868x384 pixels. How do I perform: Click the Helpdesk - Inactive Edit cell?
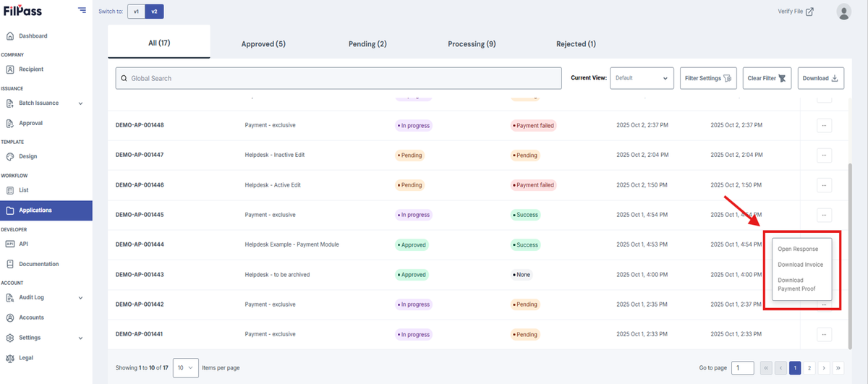click(274, 155)
